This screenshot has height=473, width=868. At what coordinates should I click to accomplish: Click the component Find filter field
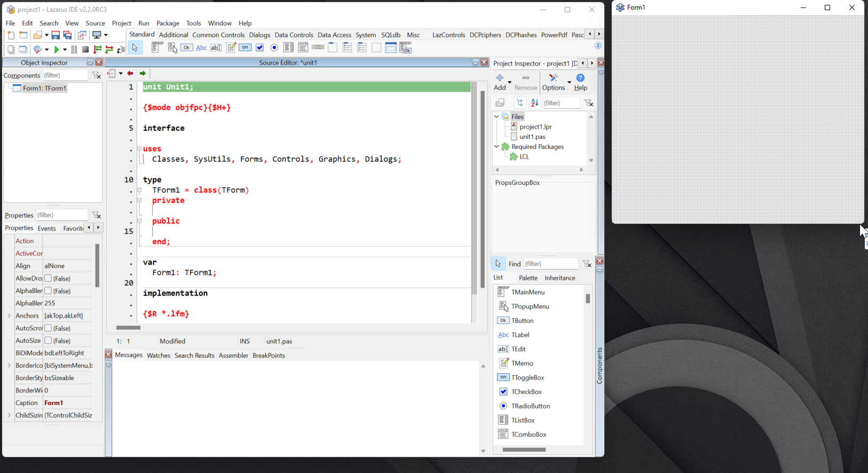tap(550, 264)
